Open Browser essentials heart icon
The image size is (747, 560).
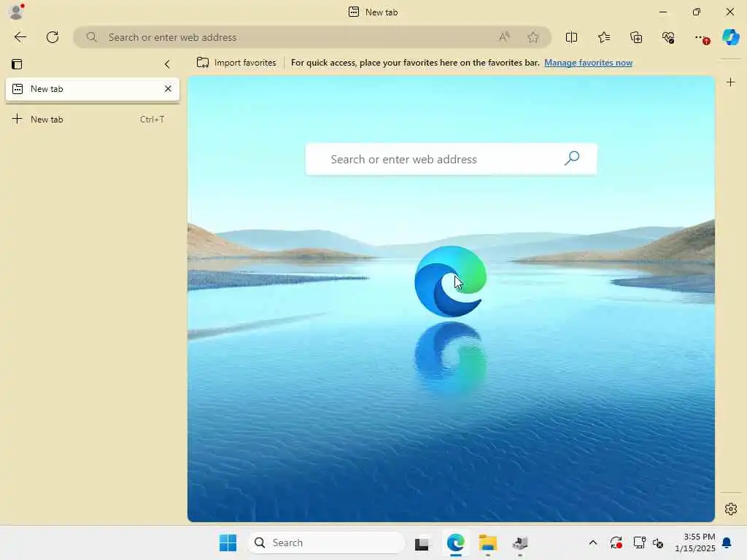coord(668,37)
